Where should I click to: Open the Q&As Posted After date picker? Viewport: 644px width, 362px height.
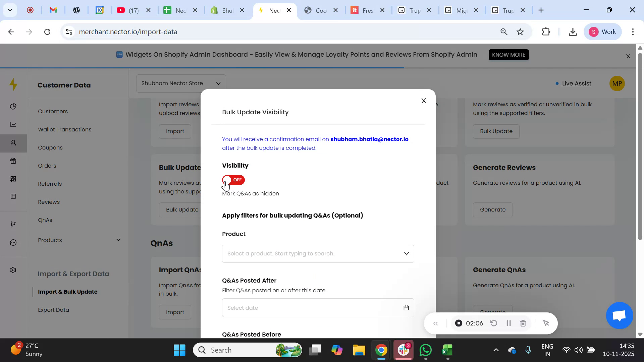[406, 307]
